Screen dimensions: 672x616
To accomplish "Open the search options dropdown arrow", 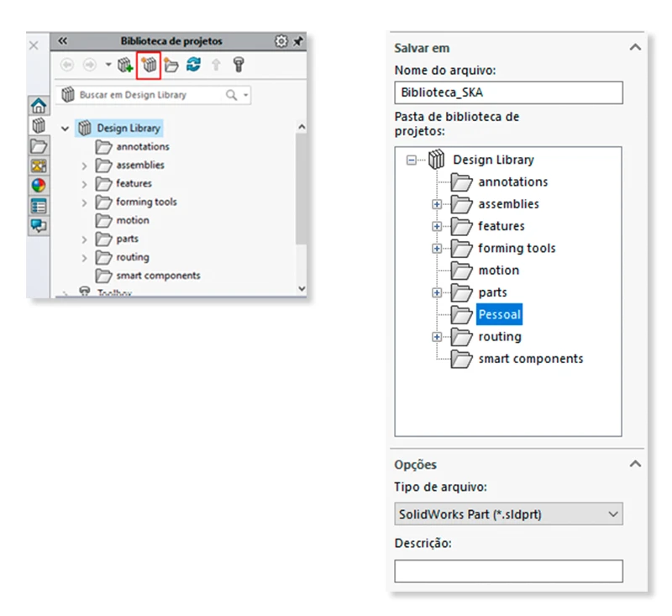I will pos(246,95).
